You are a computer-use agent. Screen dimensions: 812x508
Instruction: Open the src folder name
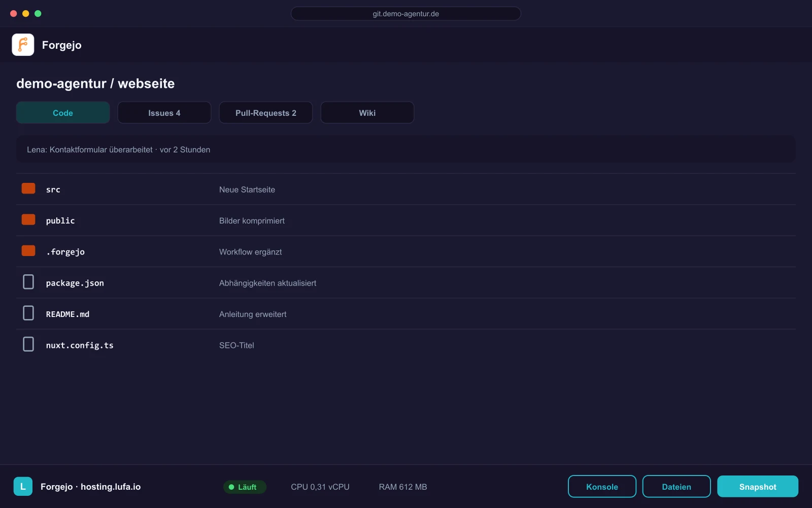point(53,189)
